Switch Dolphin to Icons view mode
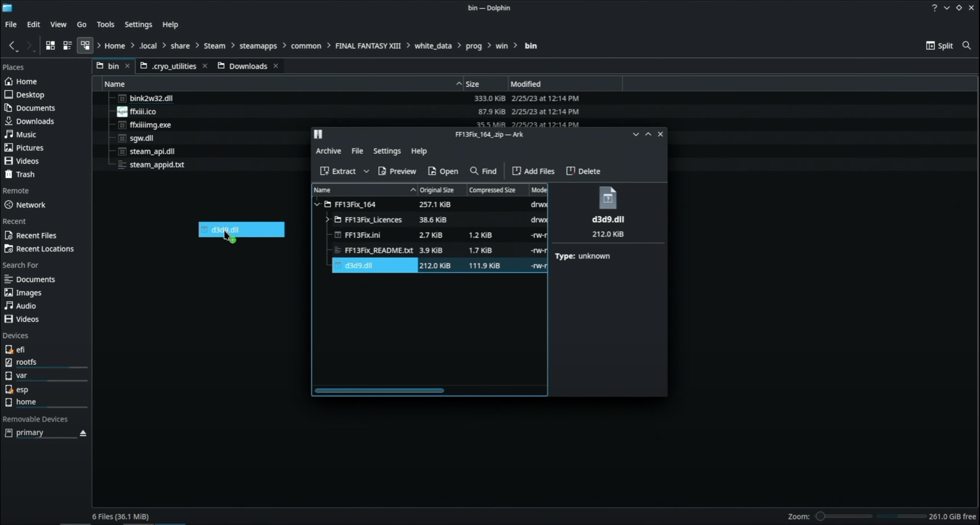The height and width of the screenshot is (525, 980). [x=50, y=46]
